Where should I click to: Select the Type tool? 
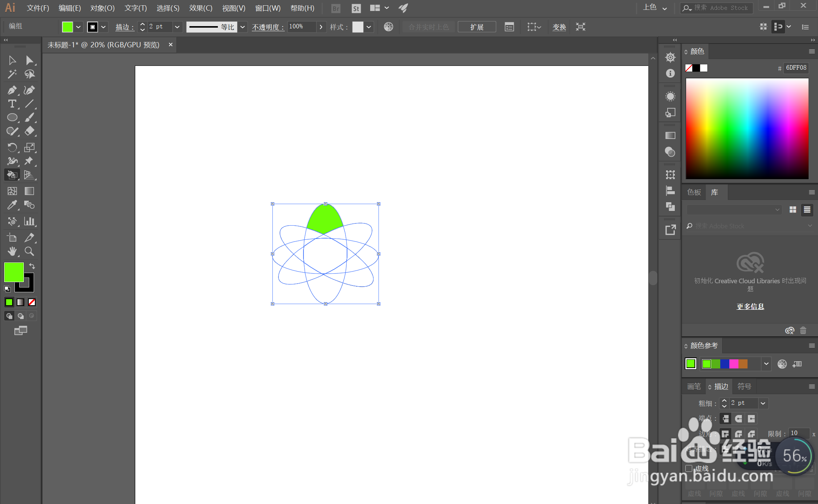point(12,104)
